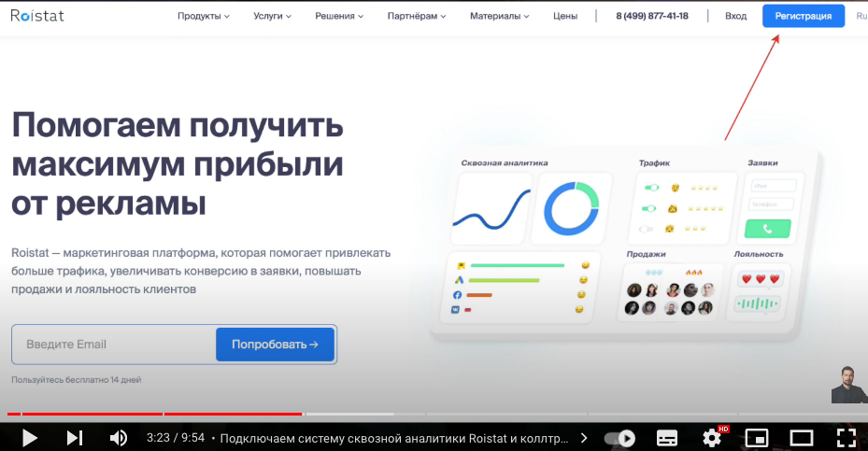Enter fullscreen mode
868x451 pixels.
pos(846,438)
